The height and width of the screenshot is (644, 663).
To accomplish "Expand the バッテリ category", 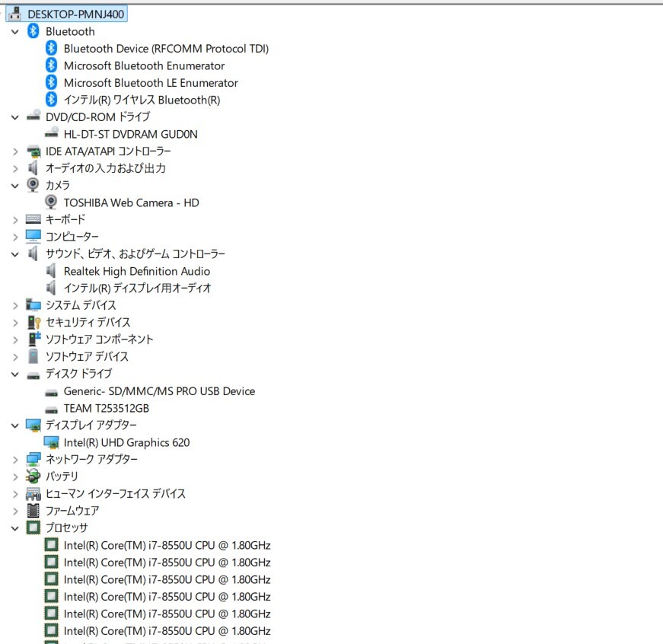I will (15, 477).
